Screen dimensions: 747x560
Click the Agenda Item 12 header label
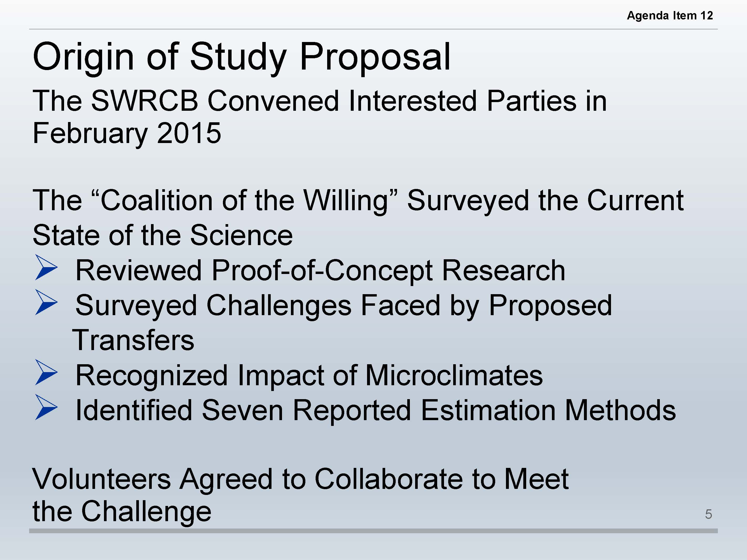(670, 15)
